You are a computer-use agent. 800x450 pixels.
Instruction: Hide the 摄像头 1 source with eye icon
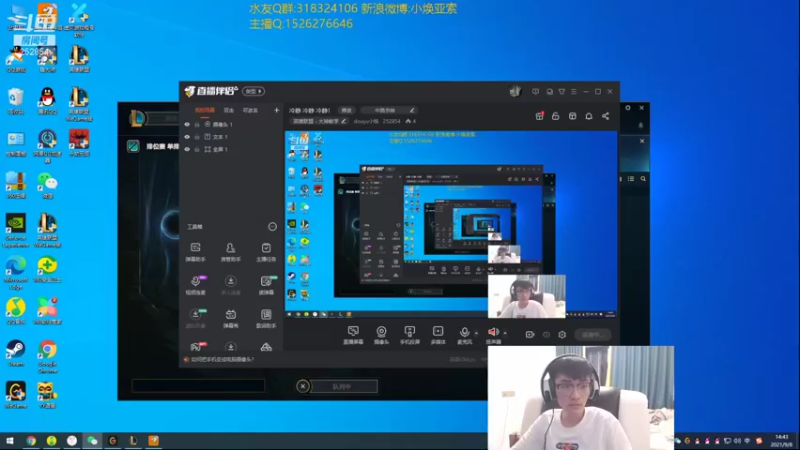click(x=187, y=124)
